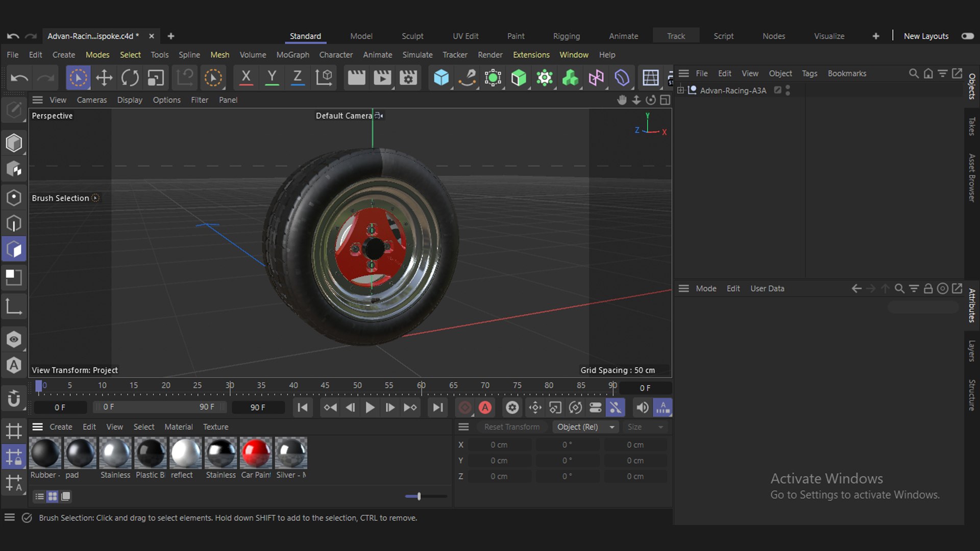The height and width of the screenshot is (551, 980).
Task: Open the viewport Cameras menu
Action: [x=92, y=100]
